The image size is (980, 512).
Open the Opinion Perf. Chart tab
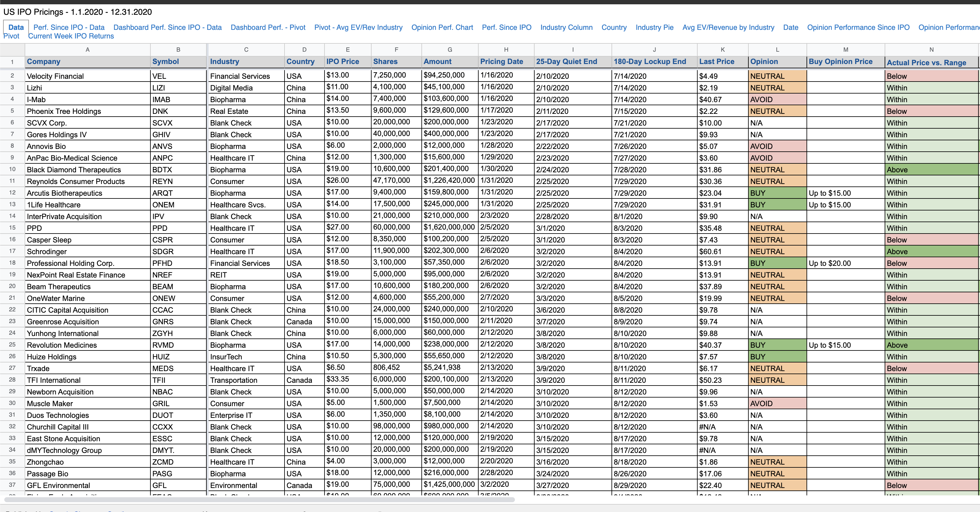pos(442,27)
